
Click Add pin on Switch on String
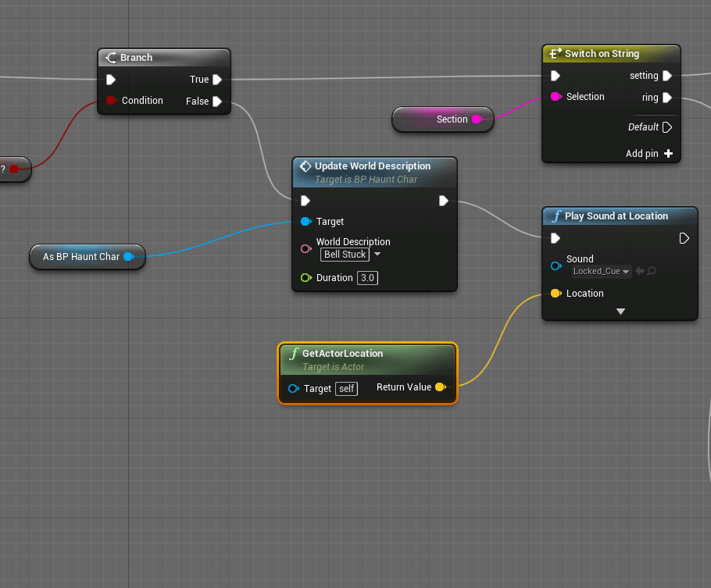point(649,154)
